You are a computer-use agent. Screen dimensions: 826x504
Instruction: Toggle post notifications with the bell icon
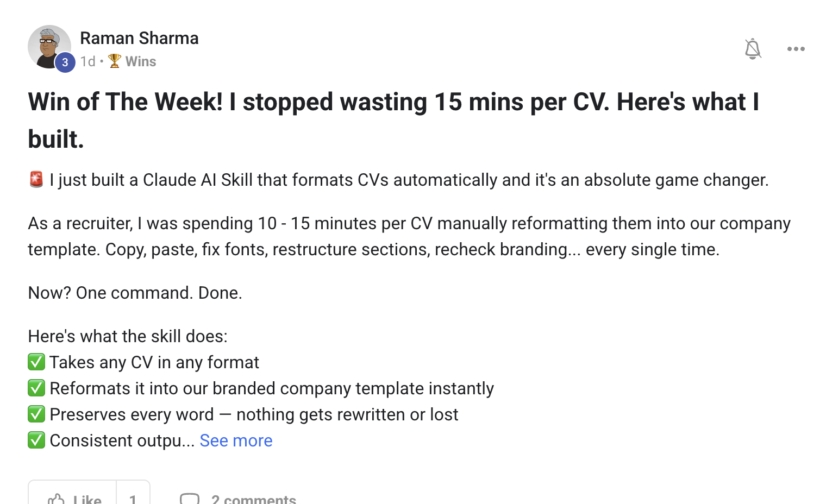coord(753,49)
